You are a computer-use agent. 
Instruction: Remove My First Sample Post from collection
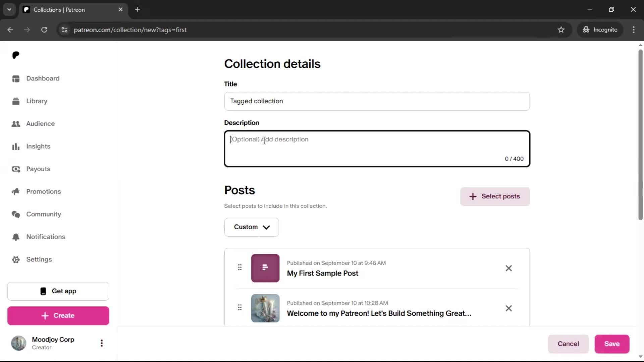click(x=509, y=268)
